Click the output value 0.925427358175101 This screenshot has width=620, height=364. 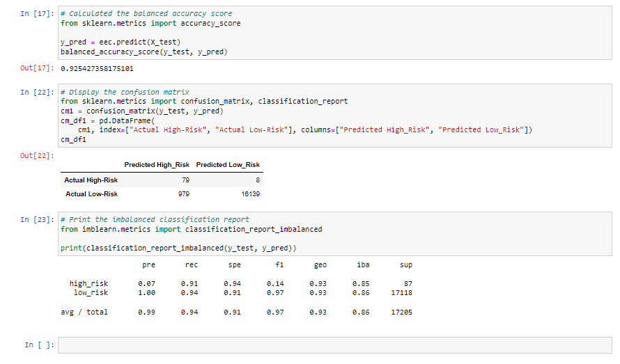[97, 69]
